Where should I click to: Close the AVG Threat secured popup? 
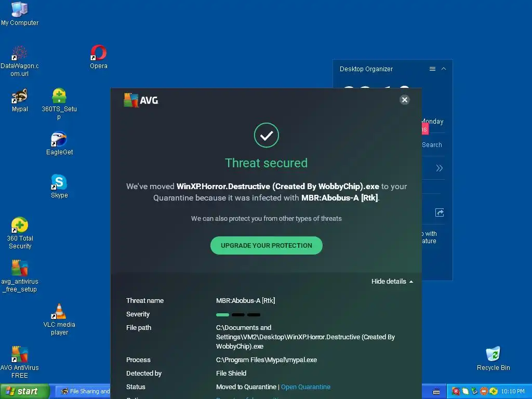tap(404, 100)
